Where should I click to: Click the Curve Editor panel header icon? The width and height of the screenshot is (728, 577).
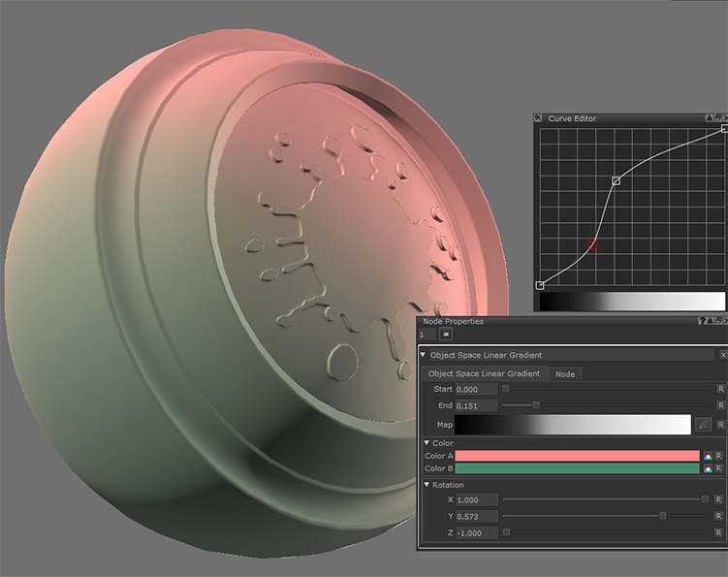[539, 118]
